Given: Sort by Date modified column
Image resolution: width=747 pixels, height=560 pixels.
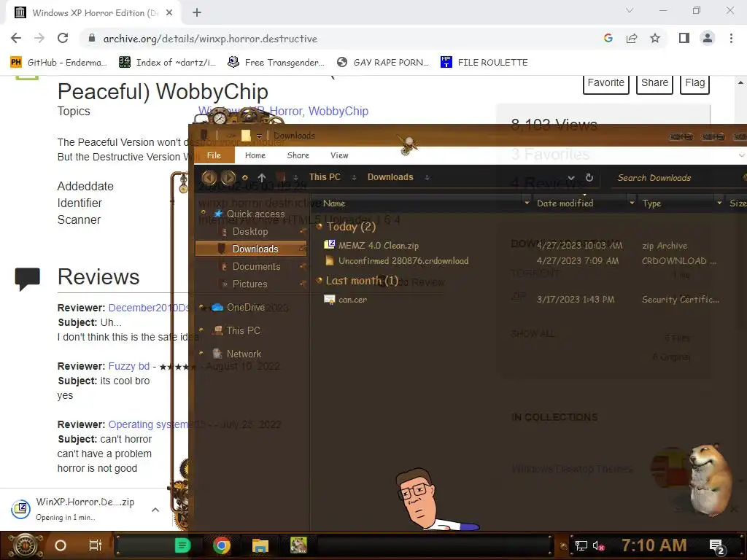Looking at the screenshot, I should 565,203.
